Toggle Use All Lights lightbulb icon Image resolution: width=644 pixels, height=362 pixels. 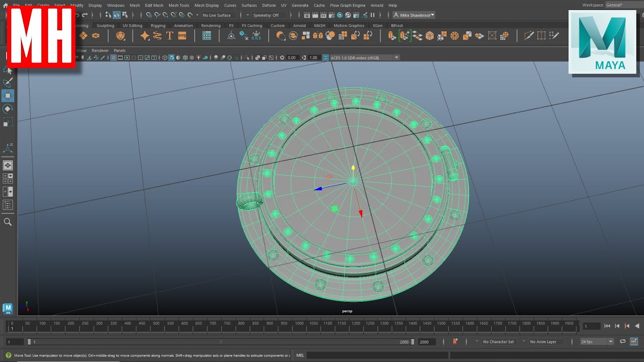pyautogui.click(x=199, y=58)
